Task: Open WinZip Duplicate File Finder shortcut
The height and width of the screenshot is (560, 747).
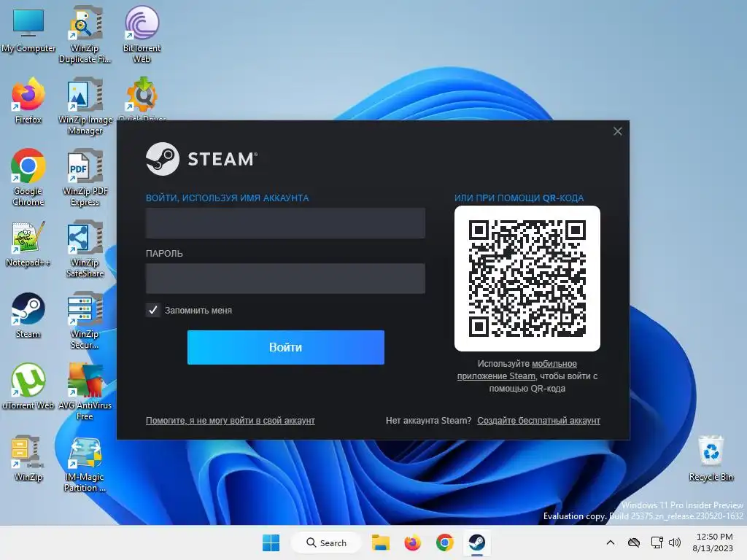Action: pyautogui.click(x=85, y=34)
